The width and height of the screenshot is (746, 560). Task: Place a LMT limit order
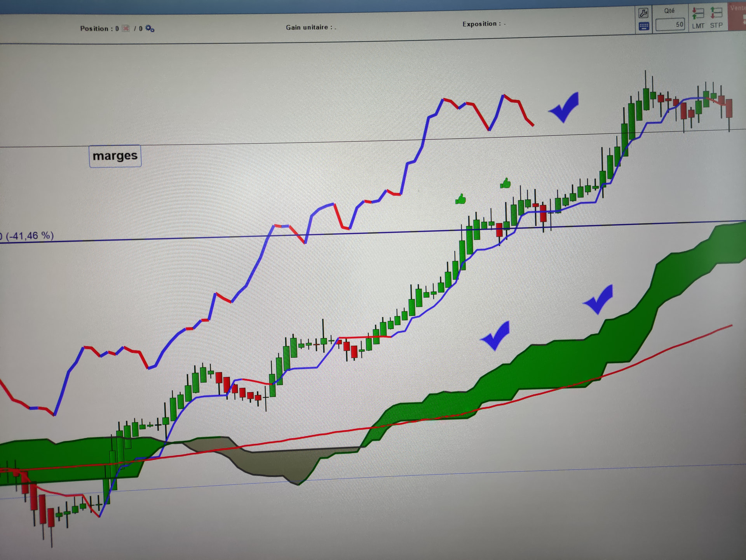pyautogui.click(x=698, y=18)
